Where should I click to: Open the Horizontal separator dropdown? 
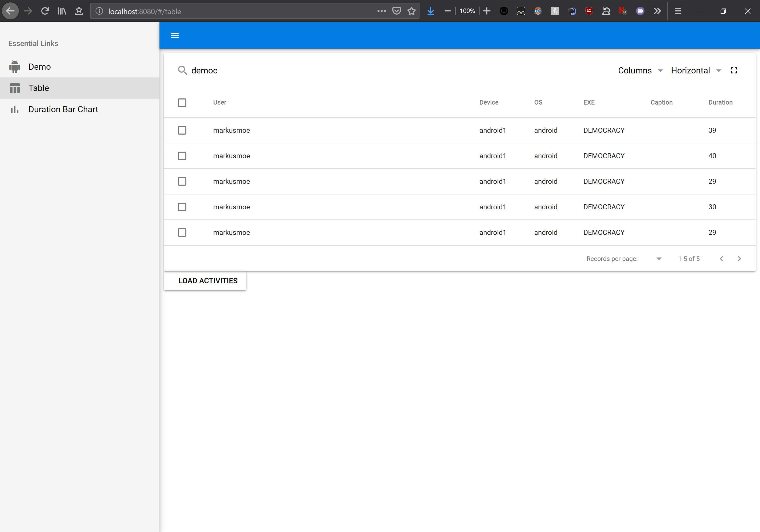pyautogui.click(x=696, y=70)
